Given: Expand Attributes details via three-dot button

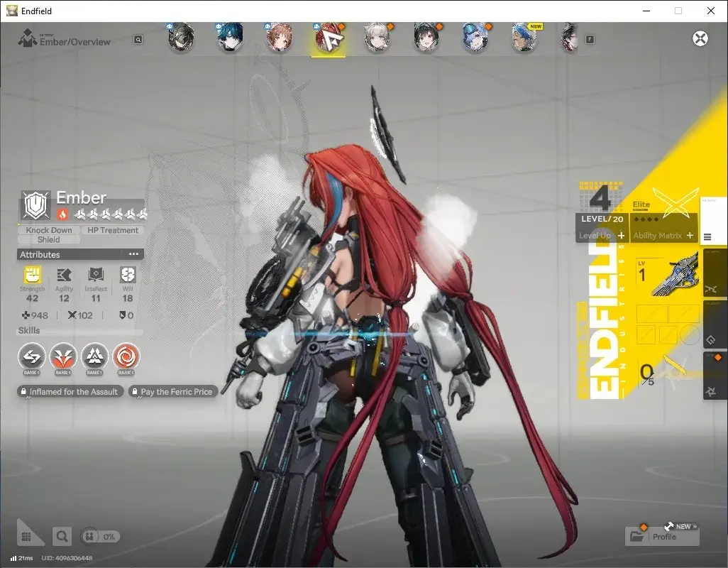Looking at the screenshot, I should coord(133,254).
